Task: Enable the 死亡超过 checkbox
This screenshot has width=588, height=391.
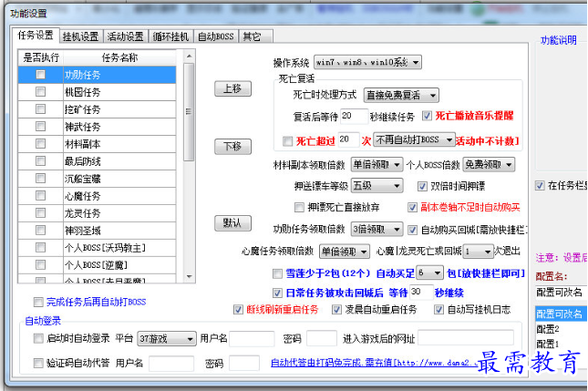Action: 288,141
